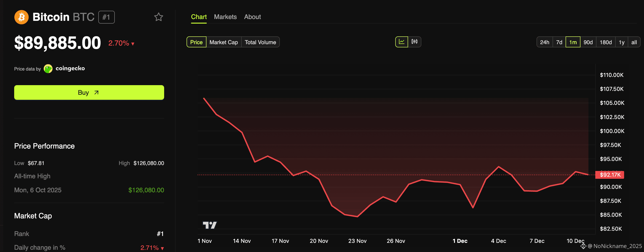Open the Markets tab
Viewport: 644px width, 252px height.
[225, 17]
